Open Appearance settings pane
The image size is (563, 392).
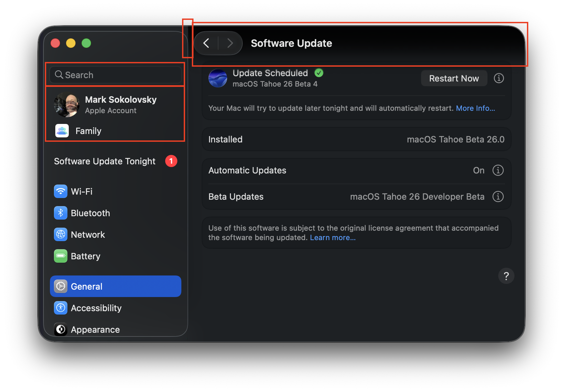pyautogui.click(x=95, y=329)
